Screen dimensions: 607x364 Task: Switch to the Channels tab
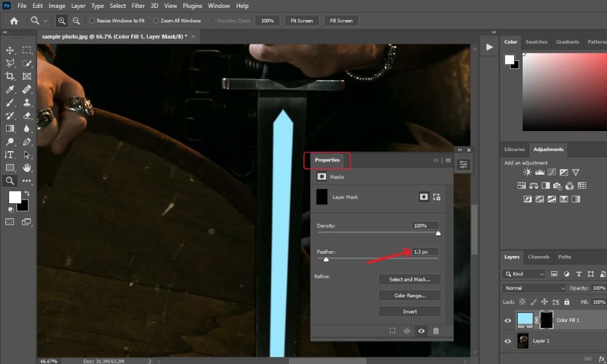[x=538, y=257]
